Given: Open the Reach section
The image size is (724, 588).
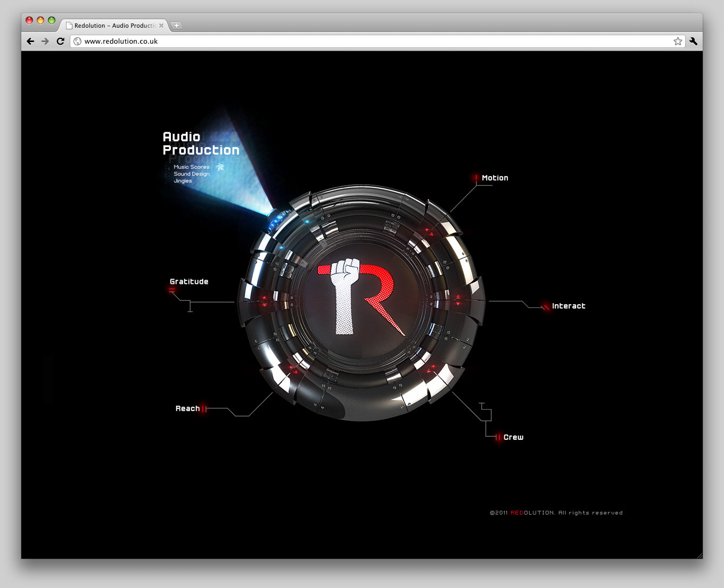Looking at the screenshot, I should click(x=187, y=409).
